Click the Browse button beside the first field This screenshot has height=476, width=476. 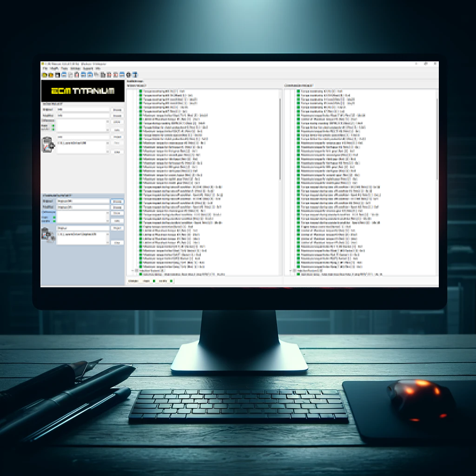[x=117, y=110]
